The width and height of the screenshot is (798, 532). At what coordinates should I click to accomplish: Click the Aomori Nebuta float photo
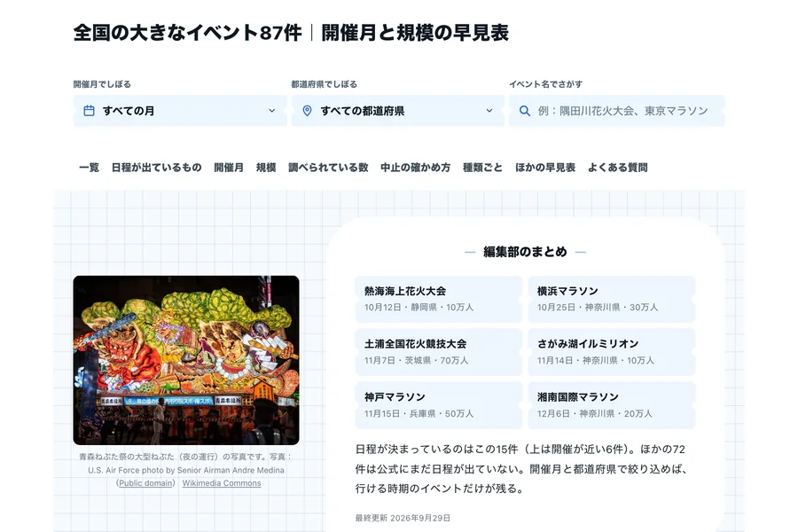[186, 361]
